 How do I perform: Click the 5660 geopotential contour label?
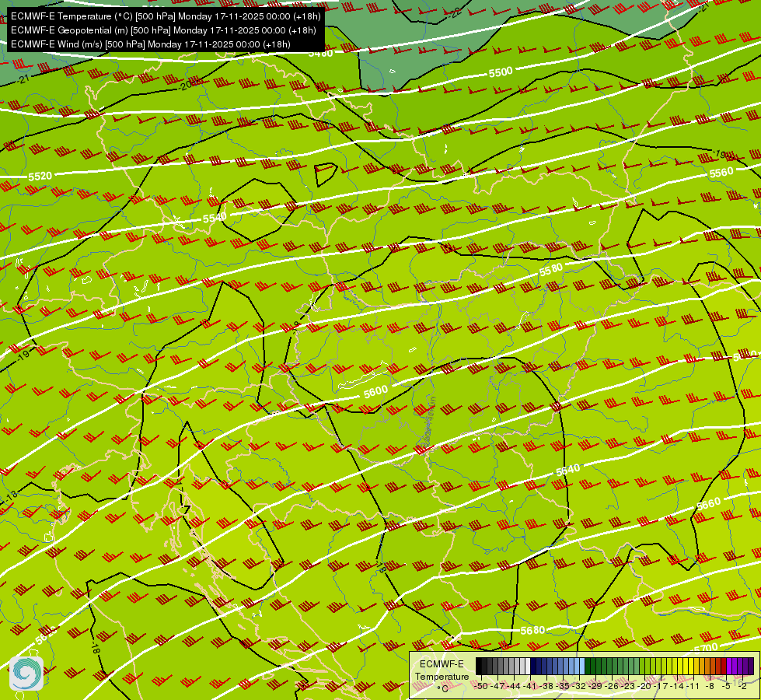tap(709, 504)
